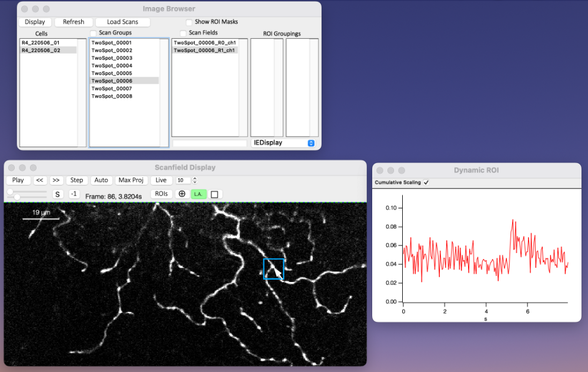Click the frame count stepper arrows
The height and width of the screenshot is (372, 588).
coord(195,180)
